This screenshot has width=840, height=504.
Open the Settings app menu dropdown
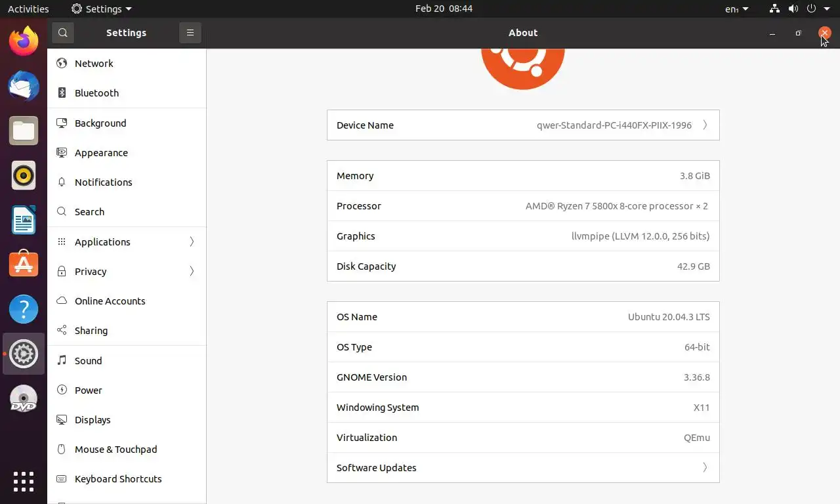click(102, 9)
